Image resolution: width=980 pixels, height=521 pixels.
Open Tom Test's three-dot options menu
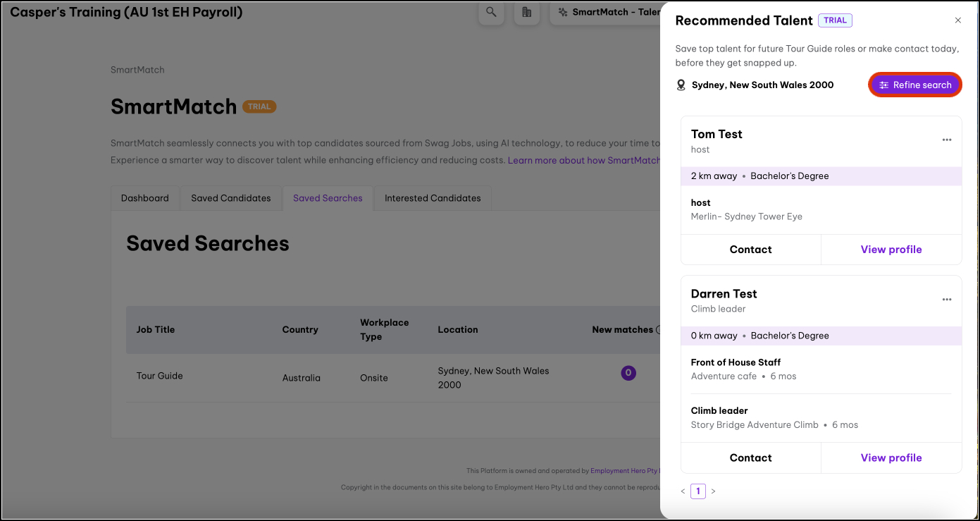pyautogui.click(x=947, y=140)
